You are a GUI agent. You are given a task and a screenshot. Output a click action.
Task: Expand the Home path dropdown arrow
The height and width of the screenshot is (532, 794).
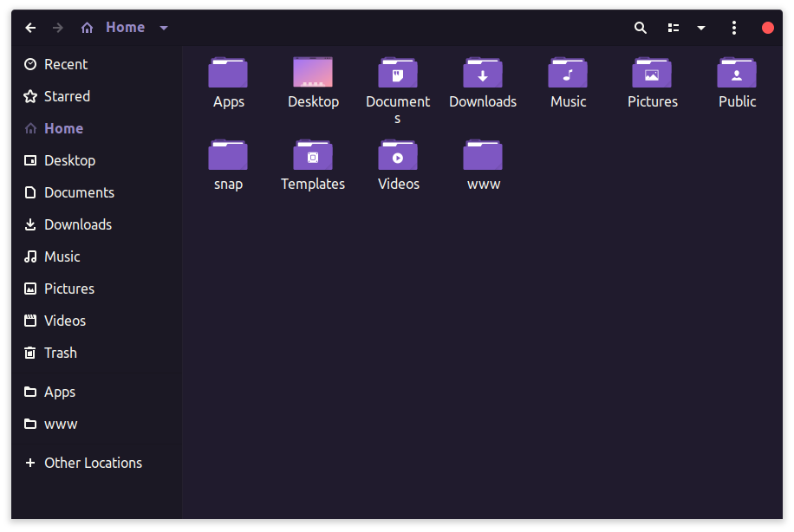164,28
